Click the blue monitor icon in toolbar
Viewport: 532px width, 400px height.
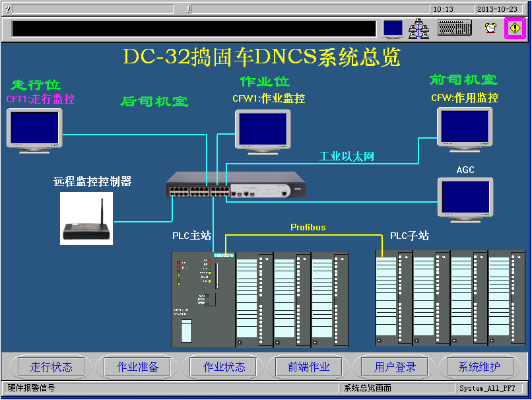pyautogui.click(x=393, y=28)
